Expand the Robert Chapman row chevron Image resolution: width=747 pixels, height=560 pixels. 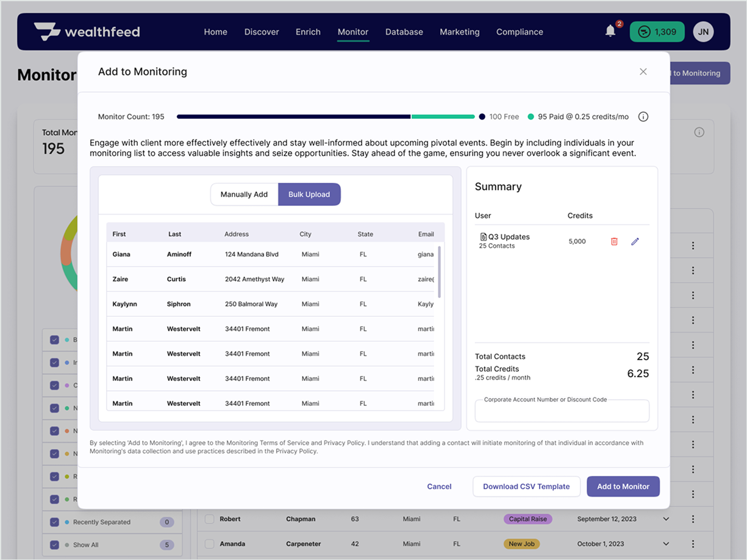666,519
